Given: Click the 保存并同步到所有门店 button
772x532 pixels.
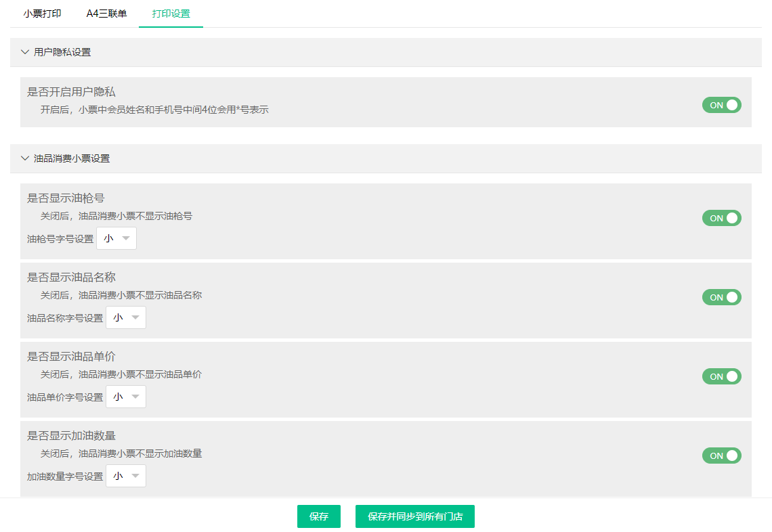Looking at the screenshot, I should point(414,516).
